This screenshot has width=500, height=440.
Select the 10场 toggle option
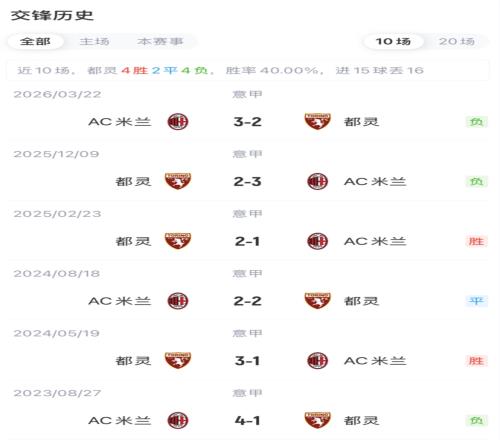[393, 42]
